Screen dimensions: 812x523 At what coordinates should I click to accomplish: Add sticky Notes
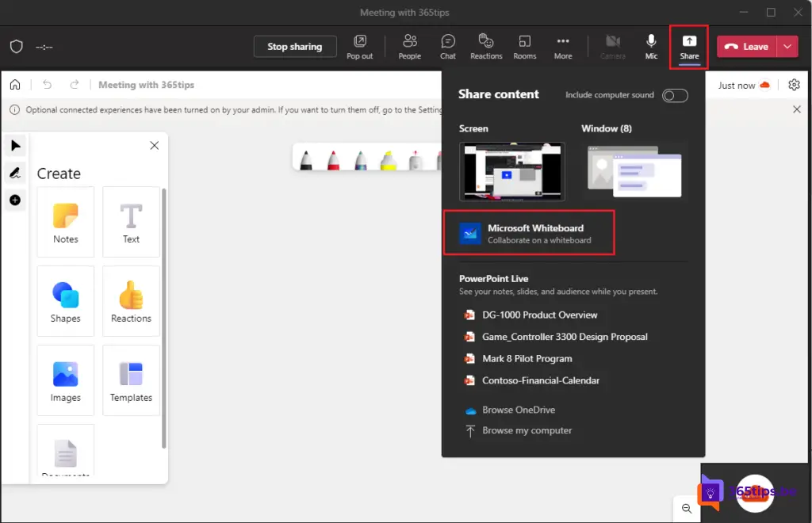pos(66,222)
